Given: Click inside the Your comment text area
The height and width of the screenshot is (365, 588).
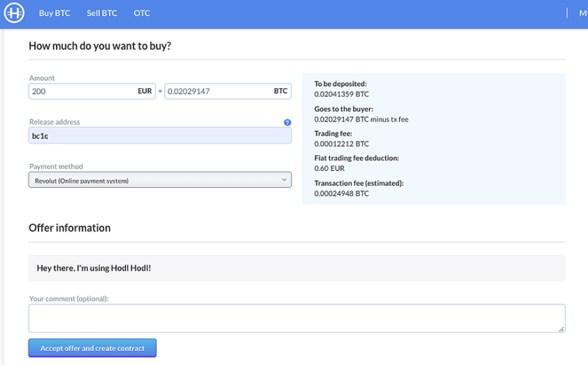Looking at the screenshot, I should [297, 319].
